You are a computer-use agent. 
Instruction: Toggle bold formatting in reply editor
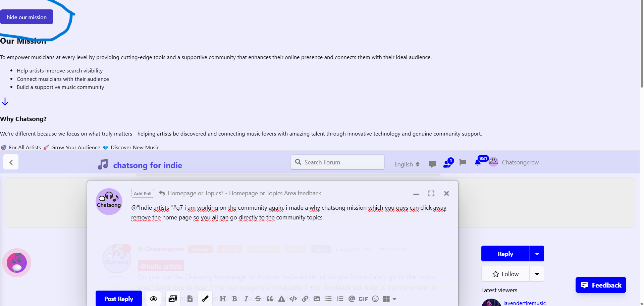[x=234, y=299]
